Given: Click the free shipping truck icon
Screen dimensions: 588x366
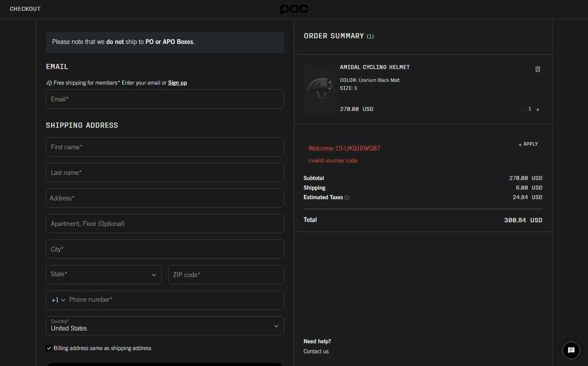Looking at the screenshot, I should [49, 83].
